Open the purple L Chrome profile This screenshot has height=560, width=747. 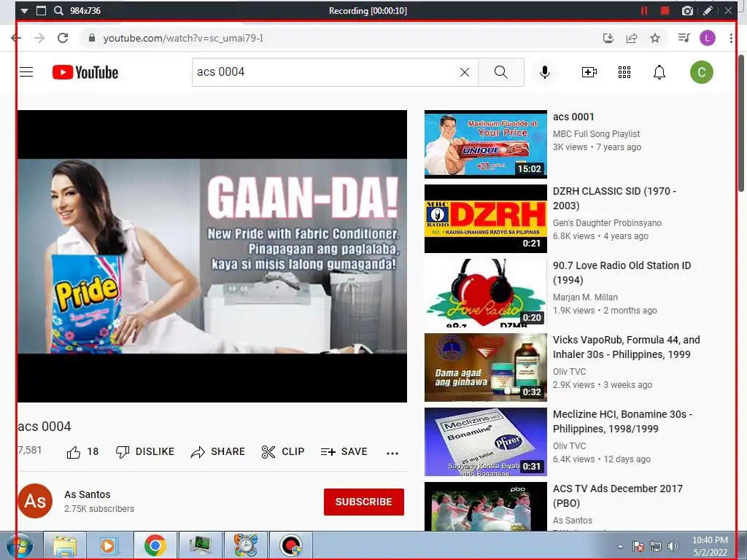708,38
